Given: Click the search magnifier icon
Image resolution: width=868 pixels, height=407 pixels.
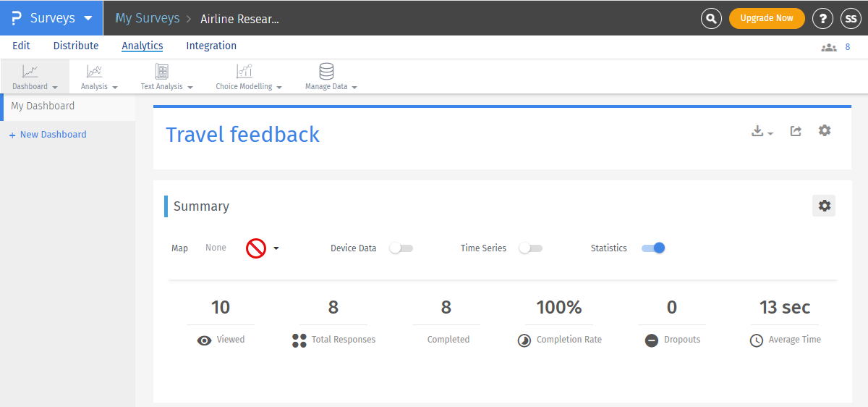Looking at the screenshot, I should pyautogui.click(x=711, y=19).
